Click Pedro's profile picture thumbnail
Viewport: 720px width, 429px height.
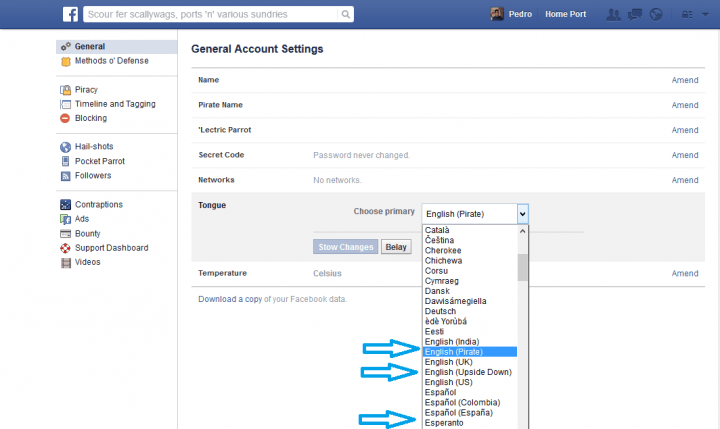[497, 14]
